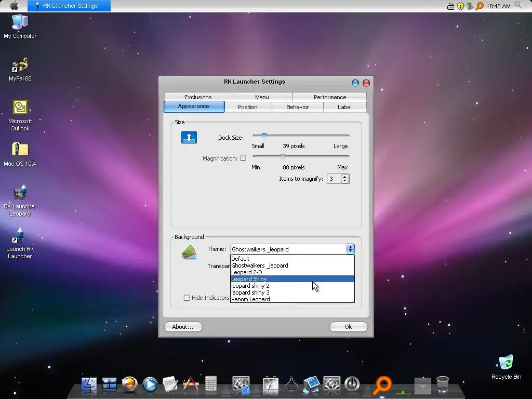
Task: Toggle the Hide Indicators checkbox
Action: click(187, 298)
